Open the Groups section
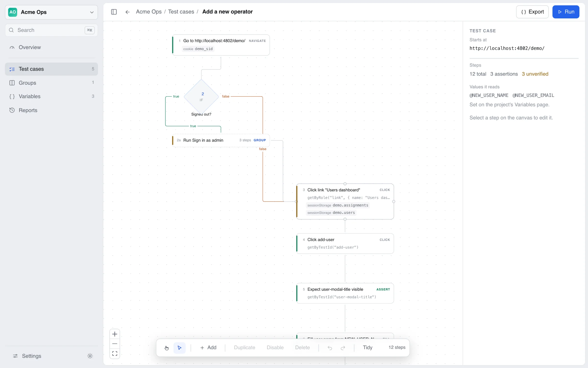This screenshot has width=588, height=368. tap(51, 83)
